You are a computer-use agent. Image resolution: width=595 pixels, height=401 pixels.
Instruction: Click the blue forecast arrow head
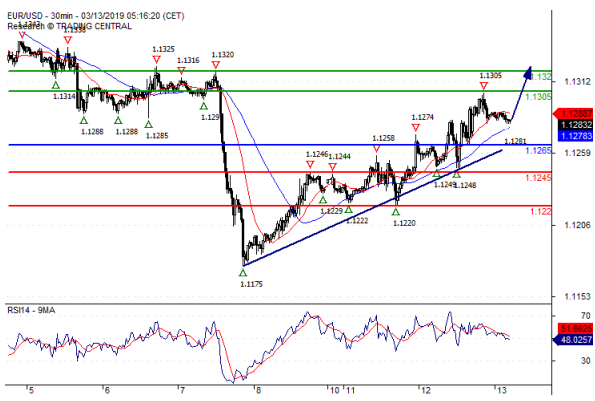click(x=527, y=73)
